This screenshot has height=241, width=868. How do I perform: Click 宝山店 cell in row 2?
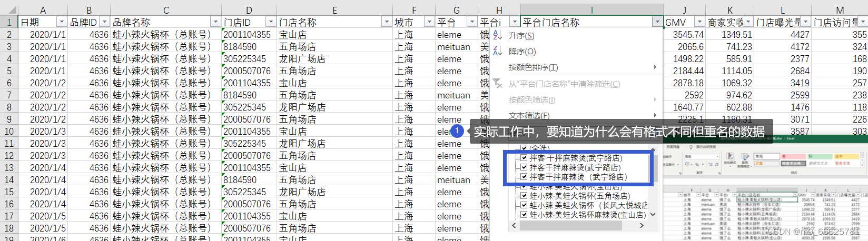tap(334, 35)
